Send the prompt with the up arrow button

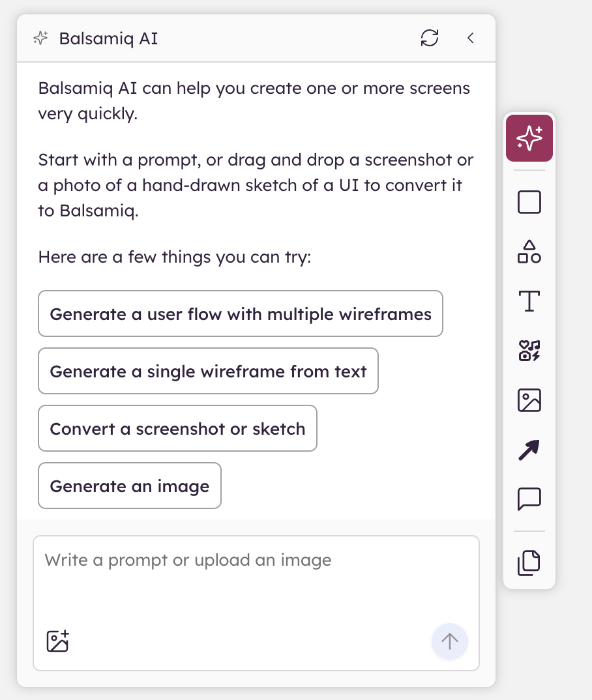(450, 641)
